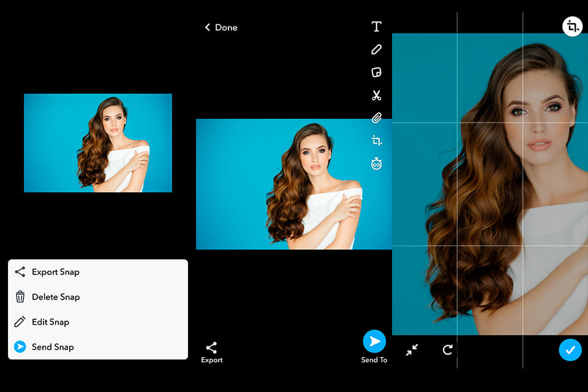Open the Sticker tool

point(375,72)
